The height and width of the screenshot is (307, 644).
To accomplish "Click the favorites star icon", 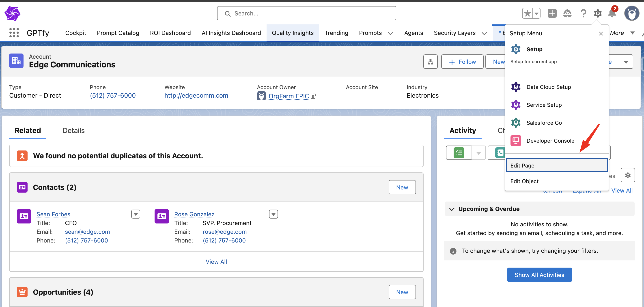I will click(527, 13).
